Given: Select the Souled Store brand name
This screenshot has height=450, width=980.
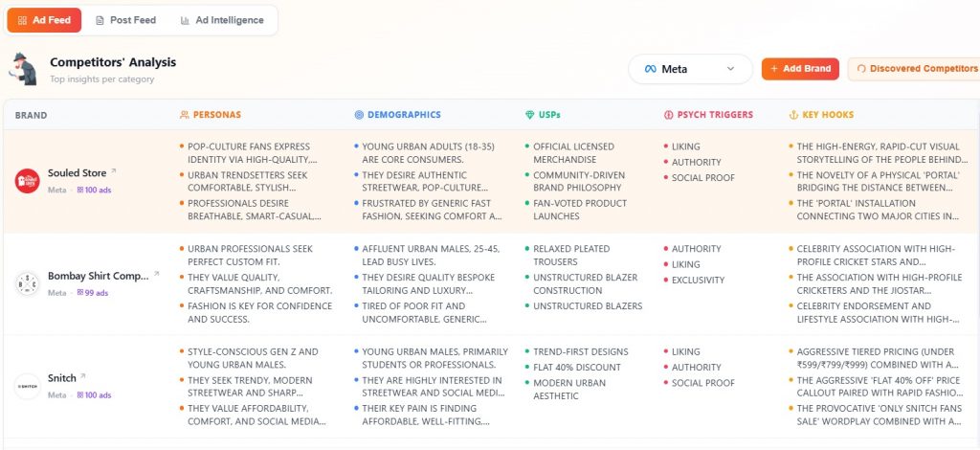Looking at the screenshot, I should [77, 173].
